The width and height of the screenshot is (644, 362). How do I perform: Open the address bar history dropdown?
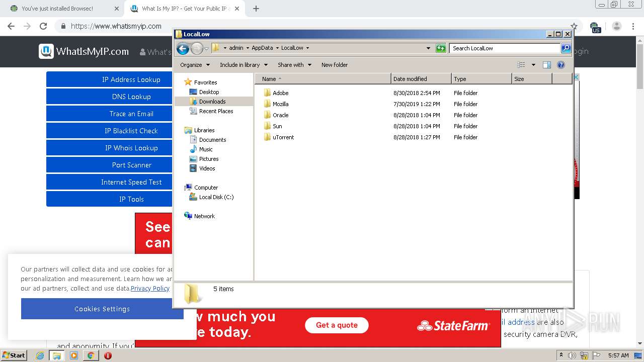tap(428, 48)
